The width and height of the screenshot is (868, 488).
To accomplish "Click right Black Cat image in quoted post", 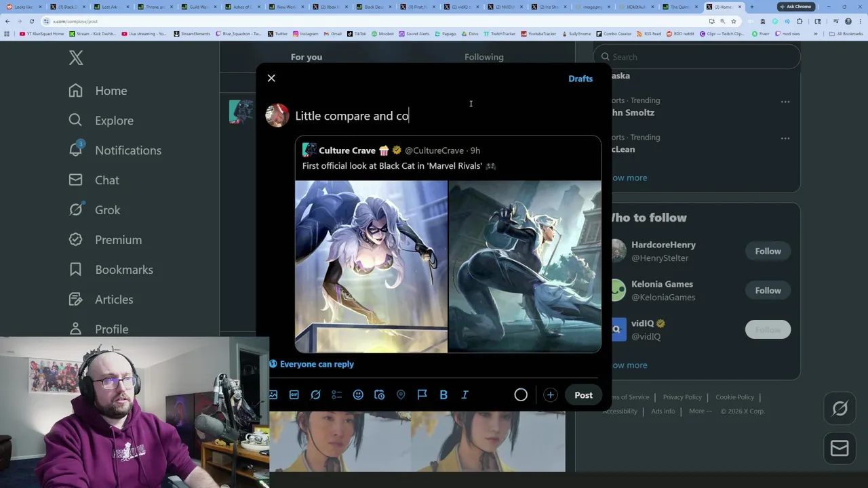I will click(525, 266).
